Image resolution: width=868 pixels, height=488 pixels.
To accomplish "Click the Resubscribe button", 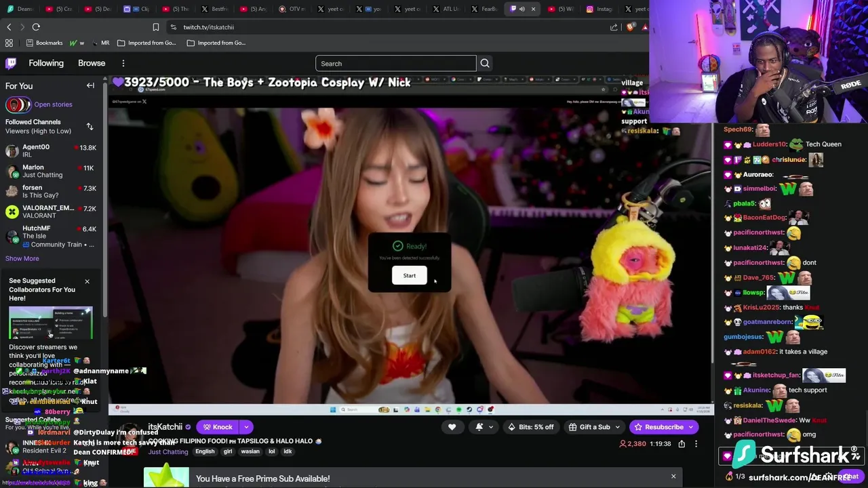I will (658, 427).
